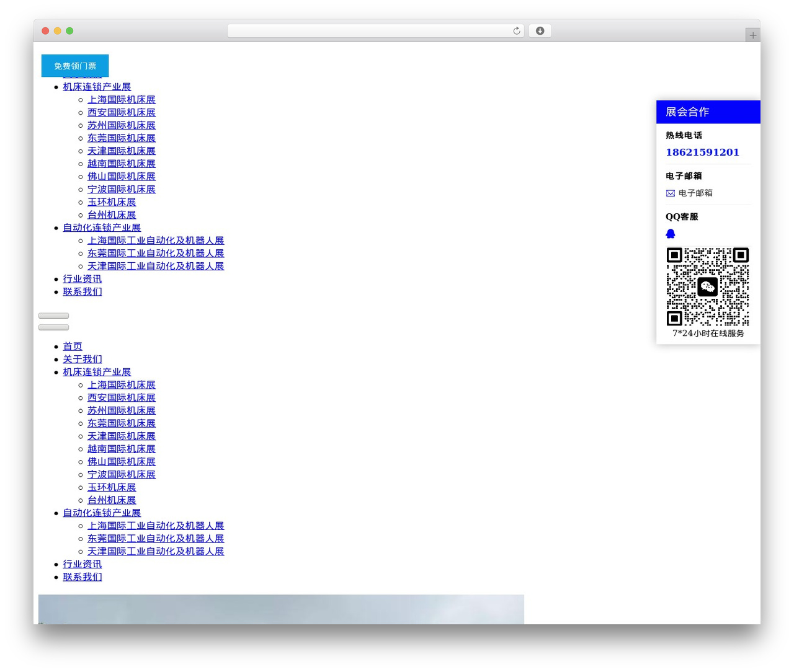Select 台州机床展 in the second navigation list
794x672 pixels.
pyautogui.click(x=112, y=500)
